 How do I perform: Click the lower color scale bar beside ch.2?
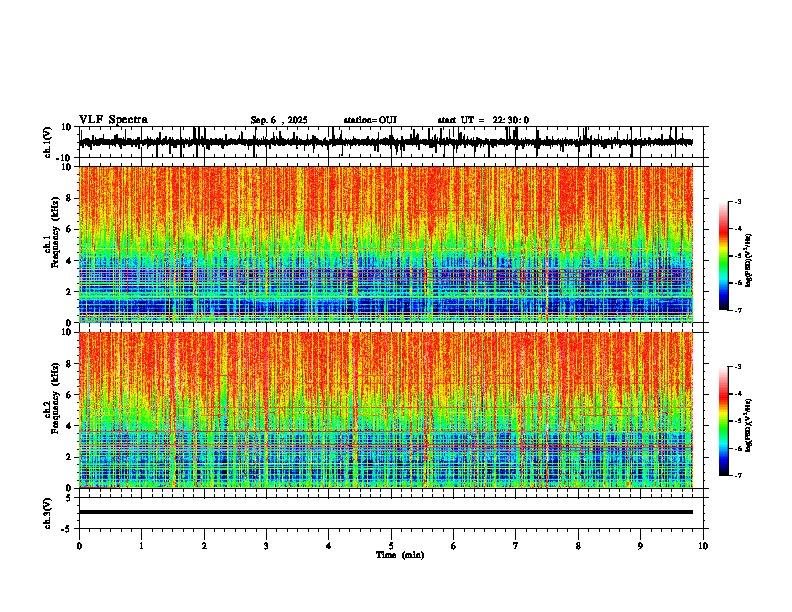tap(724, 421)
